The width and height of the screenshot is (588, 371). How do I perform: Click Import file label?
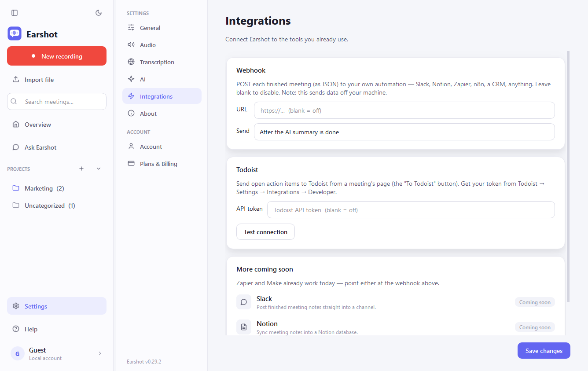(x=39, y=80)
